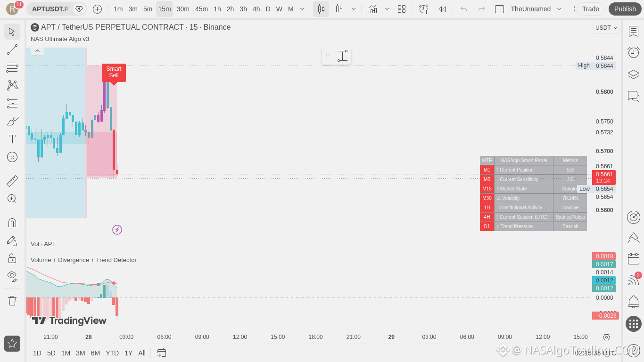
Task: Collapse the indicator legend chevron
Action: point(38,51)
